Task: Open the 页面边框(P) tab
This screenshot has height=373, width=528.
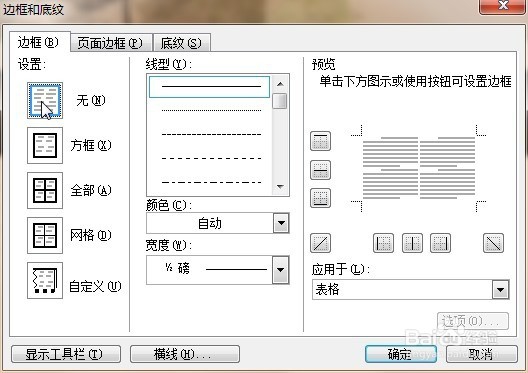Action: (111, 43)
